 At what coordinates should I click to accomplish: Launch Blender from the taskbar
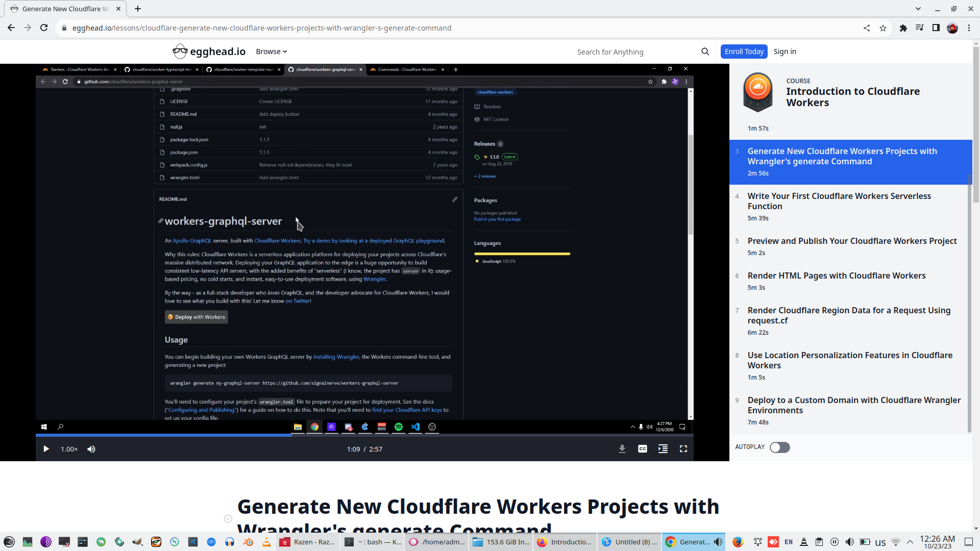click(x=249, y=542)
